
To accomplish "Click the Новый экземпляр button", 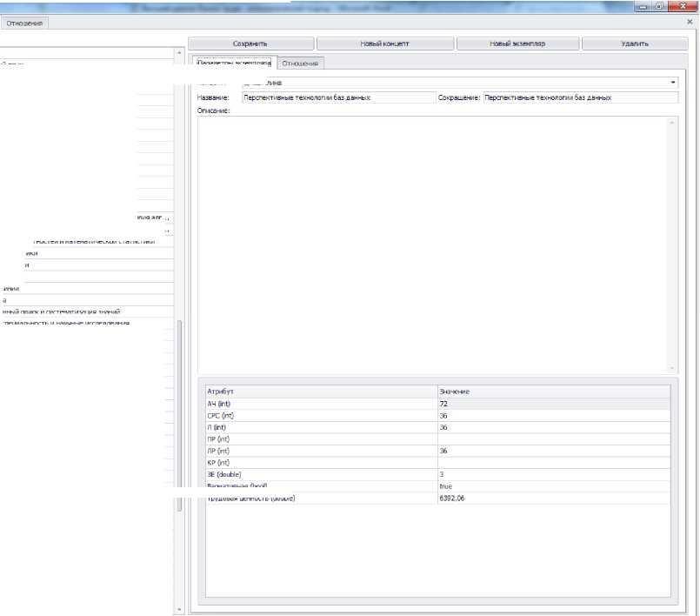I will pyautogui.click(x=518, y=44).
